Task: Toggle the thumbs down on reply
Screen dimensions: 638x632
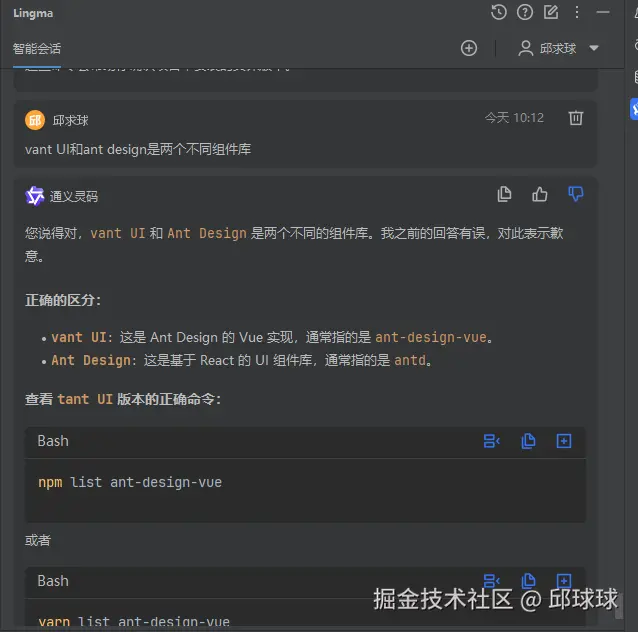Action: [575, 194]
